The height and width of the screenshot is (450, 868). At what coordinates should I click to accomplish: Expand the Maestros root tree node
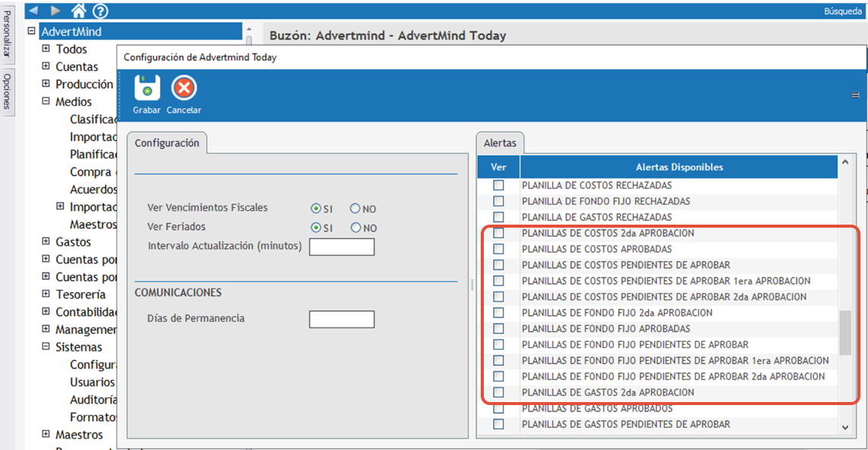[x=46, y=434]
